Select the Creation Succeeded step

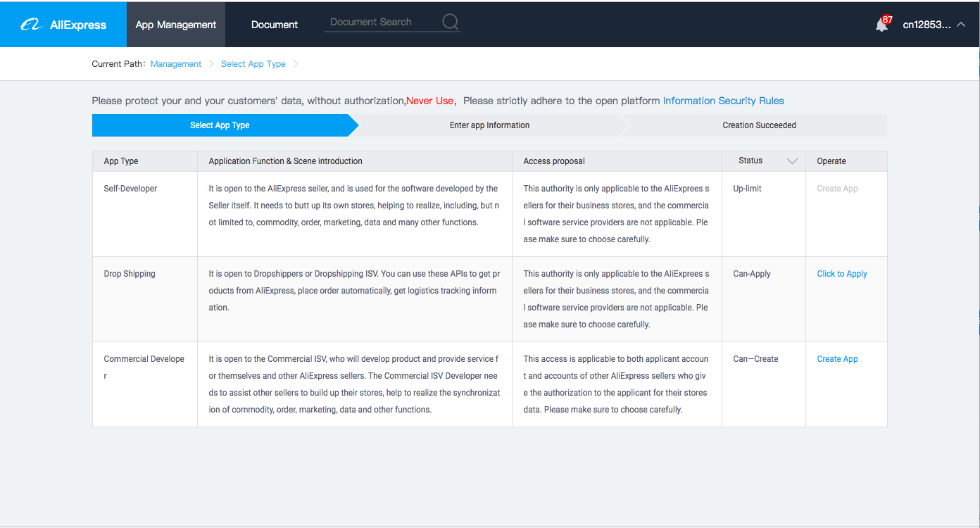pos(759,125)
